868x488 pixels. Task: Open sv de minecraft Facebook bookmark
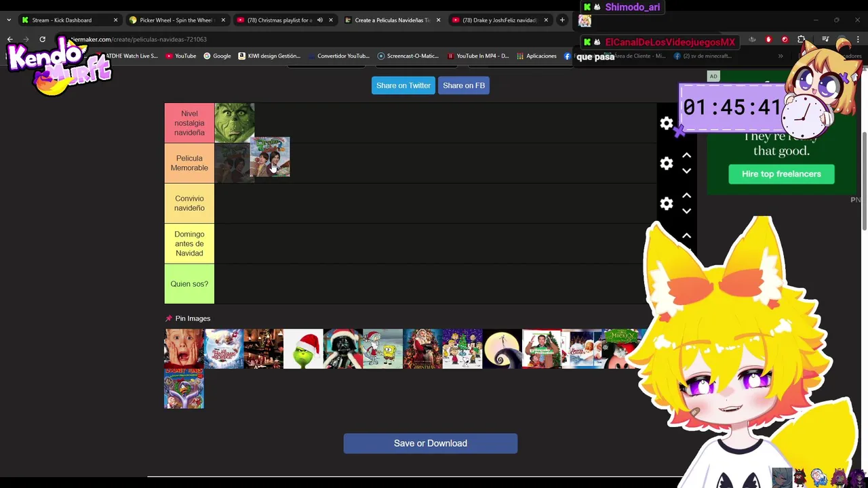(703, 56)
